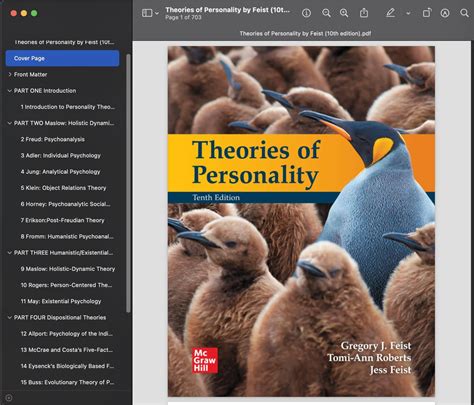
Task: Click the circular action button below the sidebar
Action: coord(9,398)
